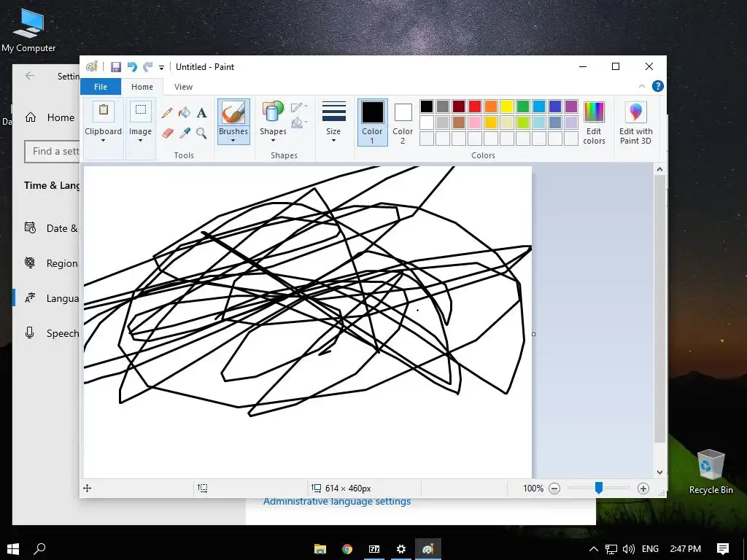Click the vertical scrollbar down arrow

tap(659, 472)
